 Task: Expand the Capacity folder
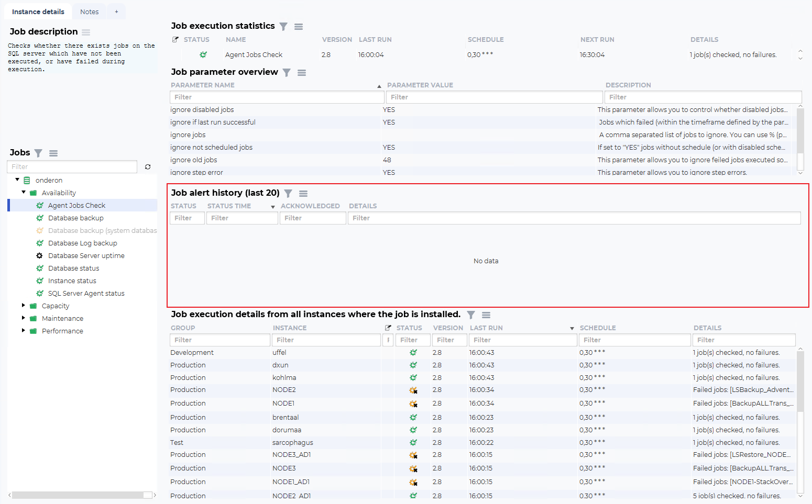point(24,306)
